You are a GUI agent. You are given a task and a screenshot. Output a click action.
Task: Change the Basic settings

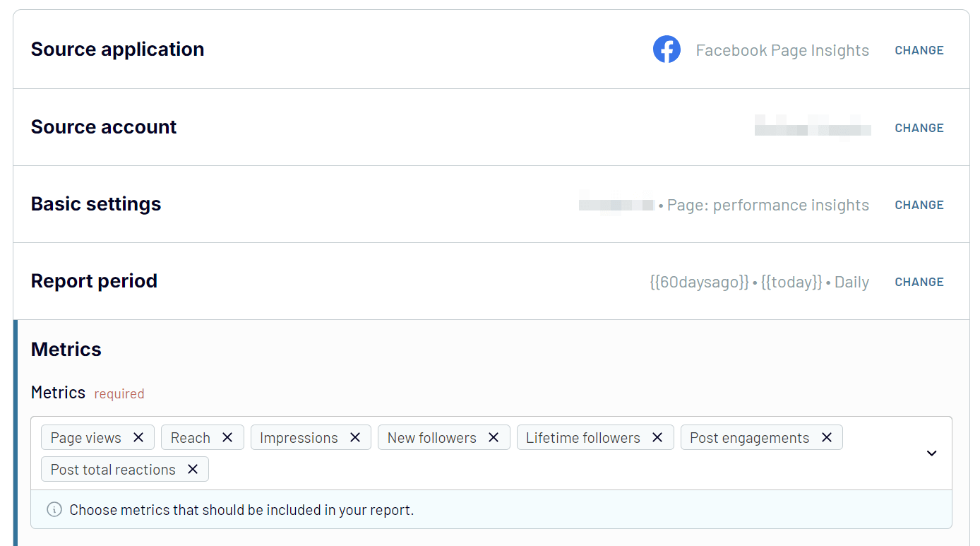pos(919,205)
